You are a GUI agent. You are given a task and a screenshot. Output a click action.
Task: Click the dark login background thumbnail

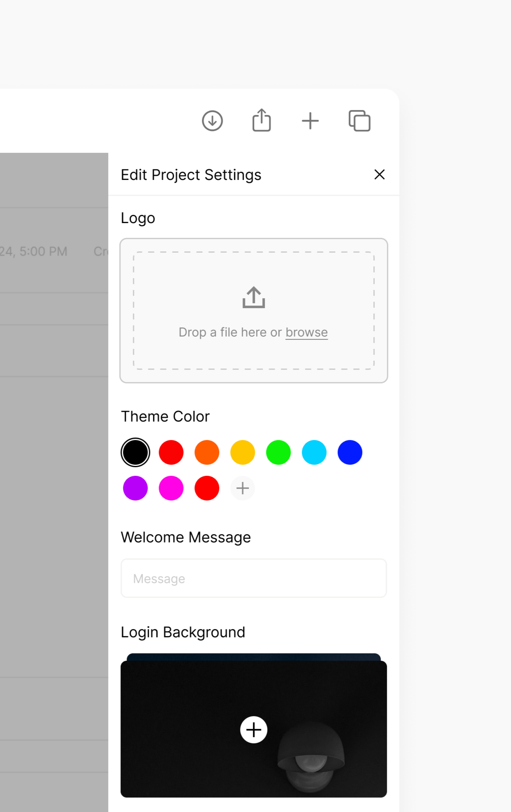pos(254,729)
